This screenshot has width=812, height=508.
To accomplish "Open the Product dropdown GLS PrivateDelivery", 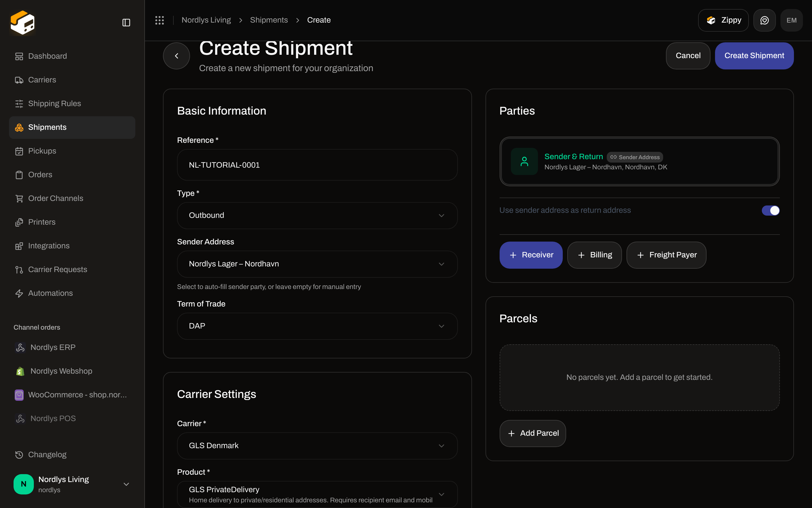I will [x=317, y=494].
